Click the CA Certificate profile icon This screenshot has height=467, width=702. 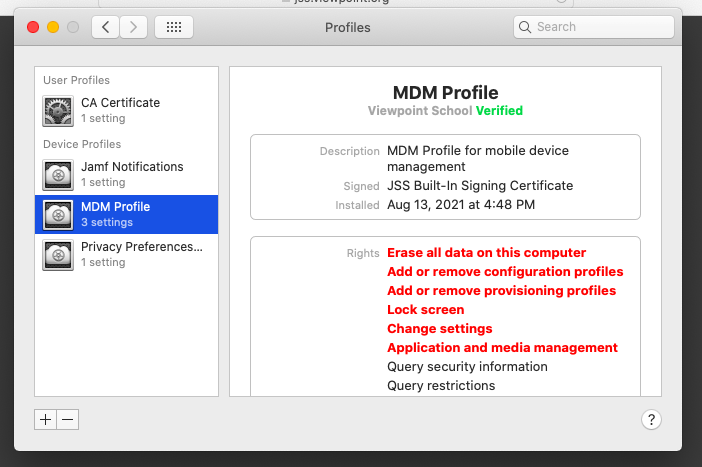coord(57,111)
